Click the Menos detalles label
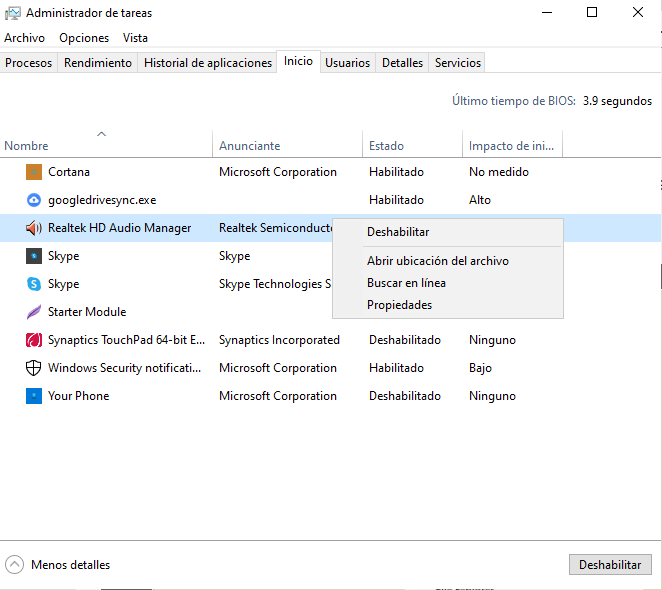The width and height of the screenshot is (662, 590). tap(71, 565)
